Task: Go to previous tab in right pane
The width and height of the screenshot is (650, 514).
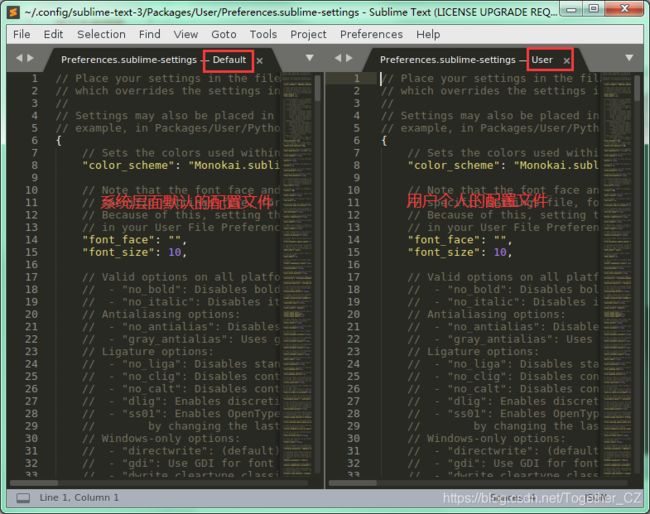Action: coord(338,58)
